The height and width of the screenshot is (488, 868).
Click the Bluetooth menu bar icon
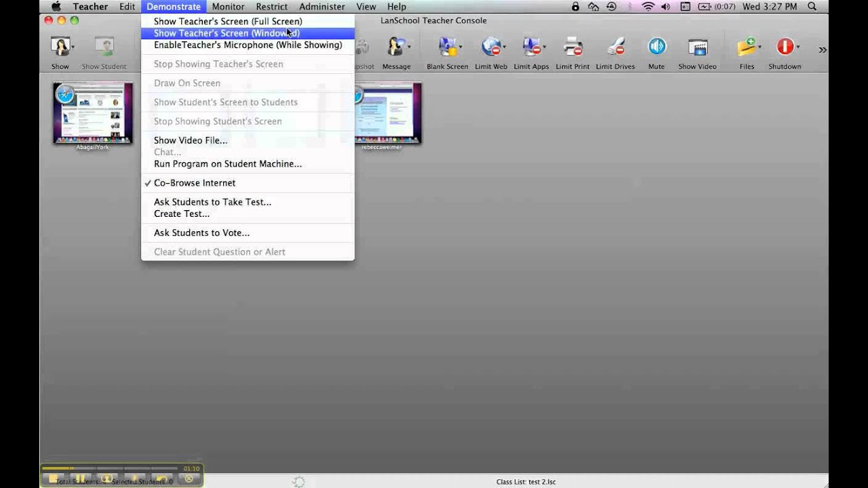630,6
